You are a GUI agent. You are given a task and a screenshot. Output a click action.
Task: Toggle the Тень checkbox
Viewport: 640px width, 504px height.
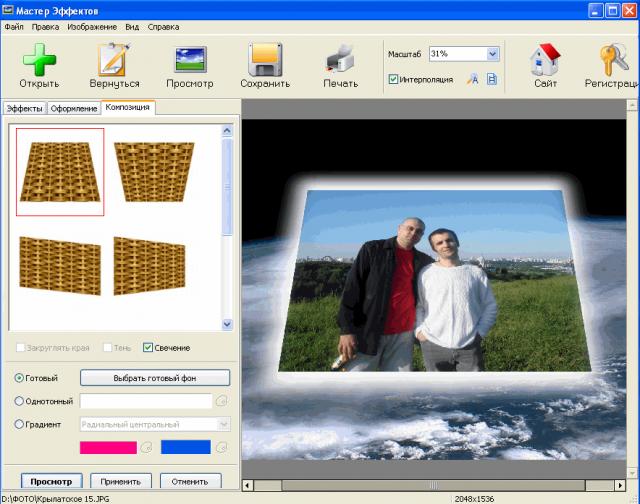107,348
